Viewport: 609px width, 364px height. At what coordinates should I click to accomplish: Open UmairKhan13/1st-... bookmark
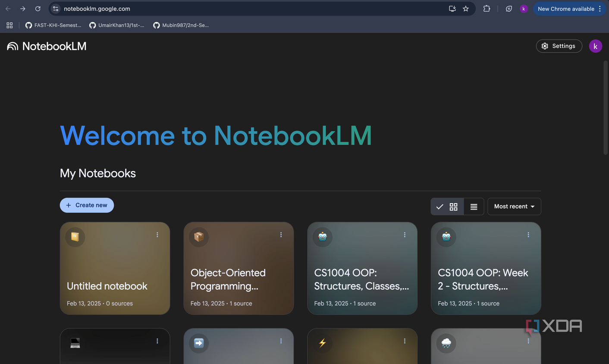point(117,25)
